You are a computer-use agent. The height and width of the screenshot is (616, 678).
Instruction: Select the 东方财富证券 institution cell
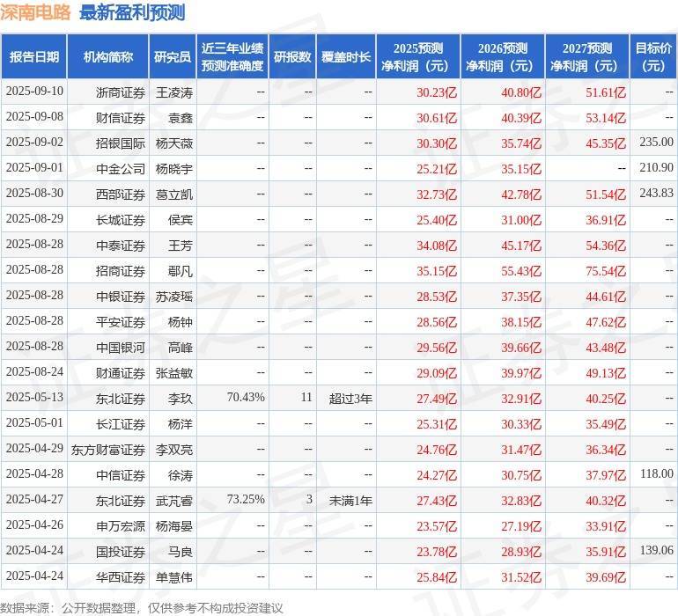click(108, 450)
